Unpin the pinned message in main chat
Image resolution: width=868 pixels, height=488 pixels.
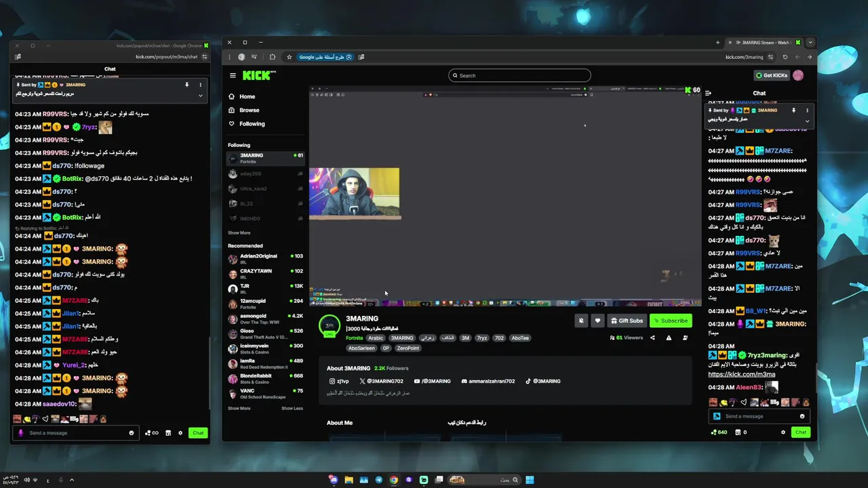pyautogui.click(x=793, y=110)
